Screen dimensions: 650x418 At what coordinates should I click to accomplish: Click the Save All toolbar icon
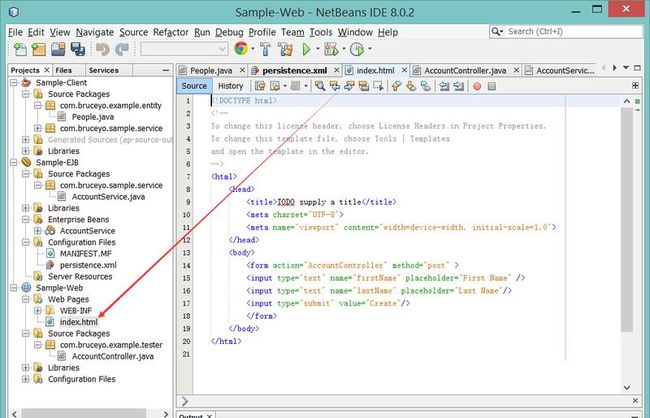coord(78,49)
